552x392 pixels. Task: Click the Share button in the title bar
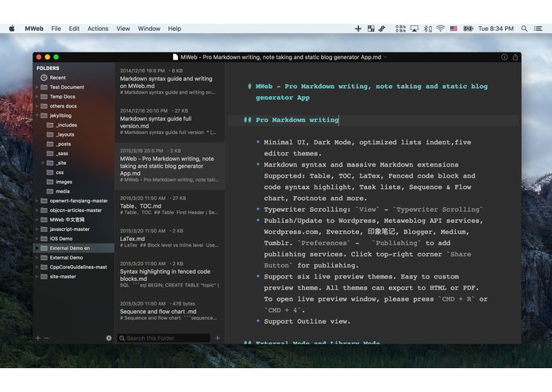click(515, 57)
